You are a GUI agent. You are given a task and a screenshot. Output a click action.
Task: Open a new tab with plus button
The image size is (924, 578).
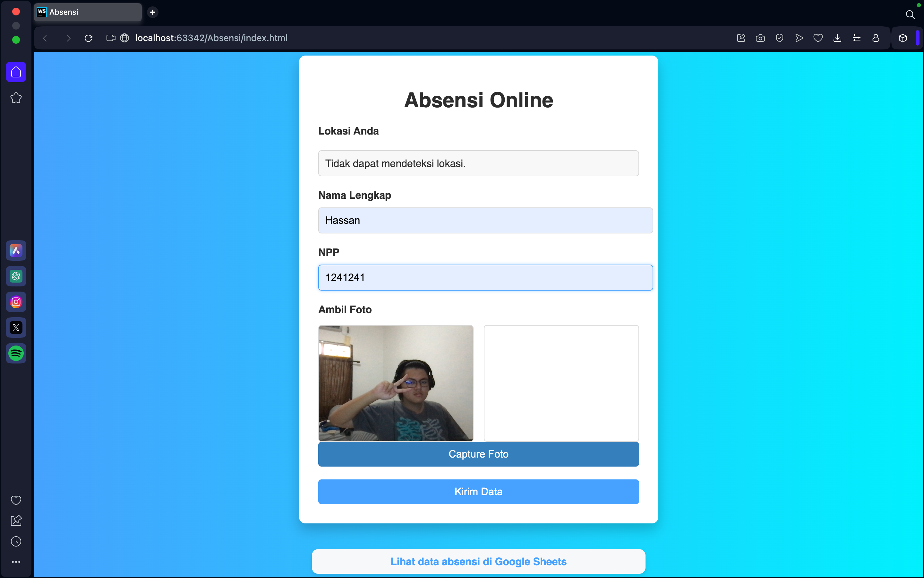coord(153,12)
